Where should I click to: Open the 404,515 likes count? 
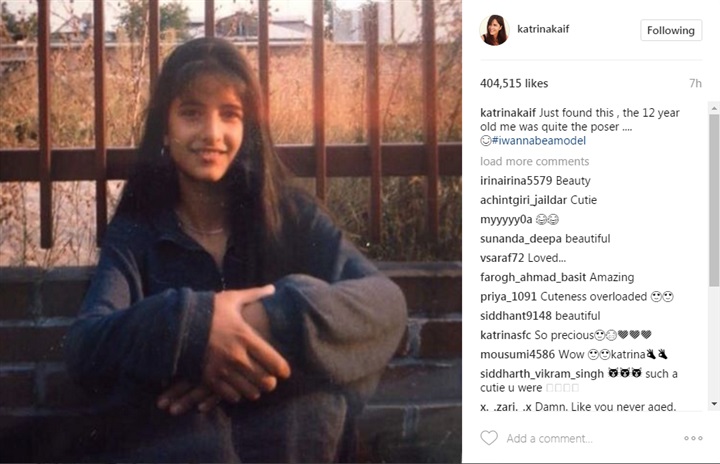514,83
